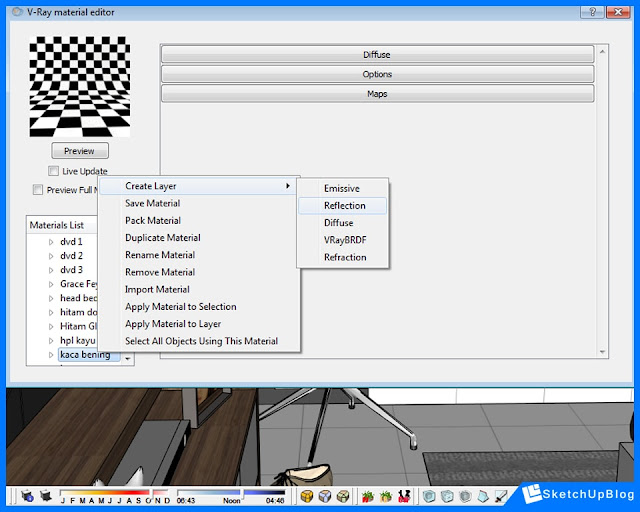Click the layers panel scroll up arrow
This screenshot has height=512, width=640.
[x=602, y=51]
